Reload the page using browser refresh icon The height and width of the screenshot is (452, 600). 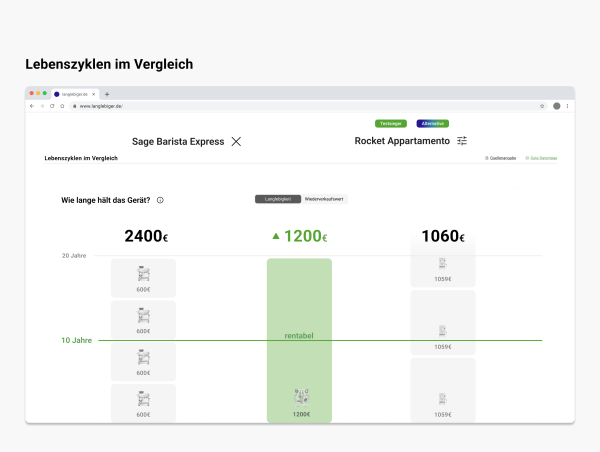tap(51, 105)
